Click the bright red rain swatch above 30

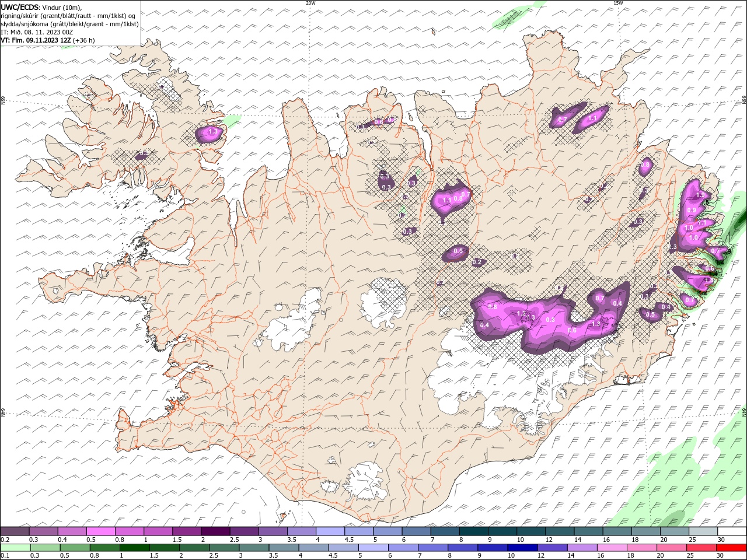(x=731, y=548)
